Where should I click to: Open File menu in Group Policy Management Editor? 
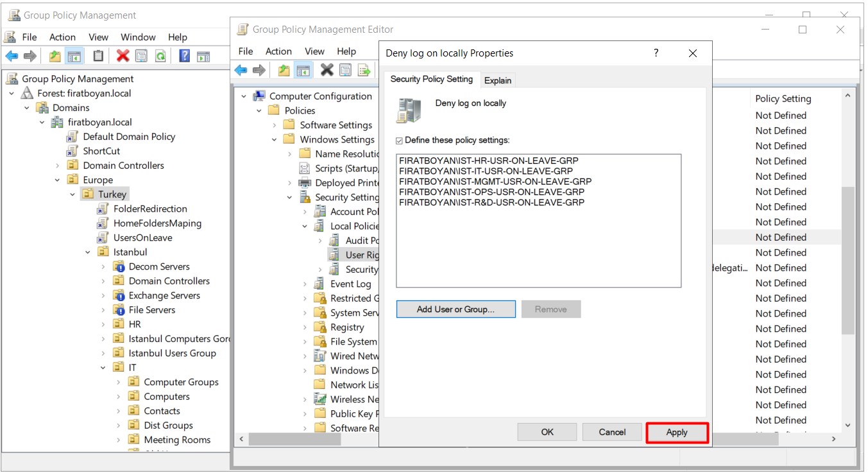(x=246, y=51)
